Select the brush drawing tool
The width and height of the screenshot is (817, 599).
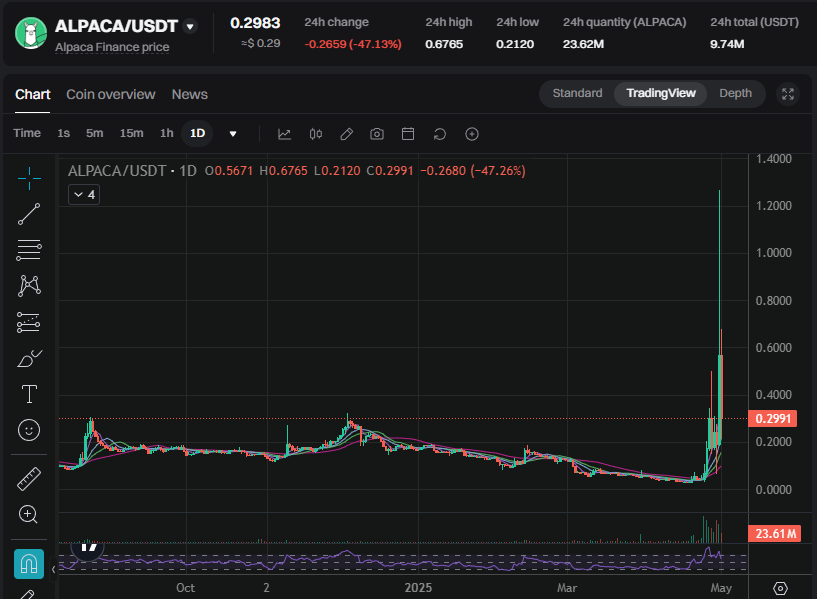(x=29, y=358)
